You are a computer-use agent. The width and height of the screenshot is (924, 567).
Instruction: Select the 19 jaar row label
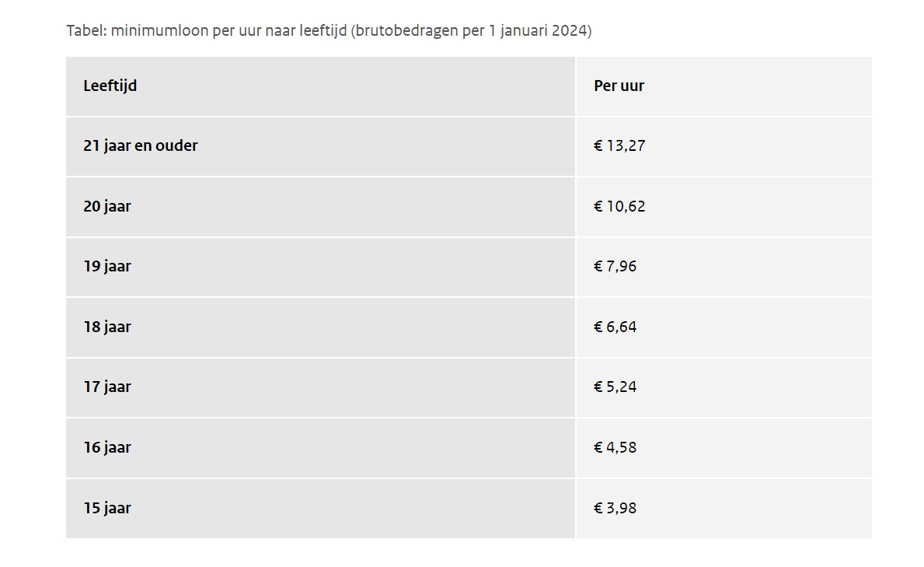pos(107,267)
